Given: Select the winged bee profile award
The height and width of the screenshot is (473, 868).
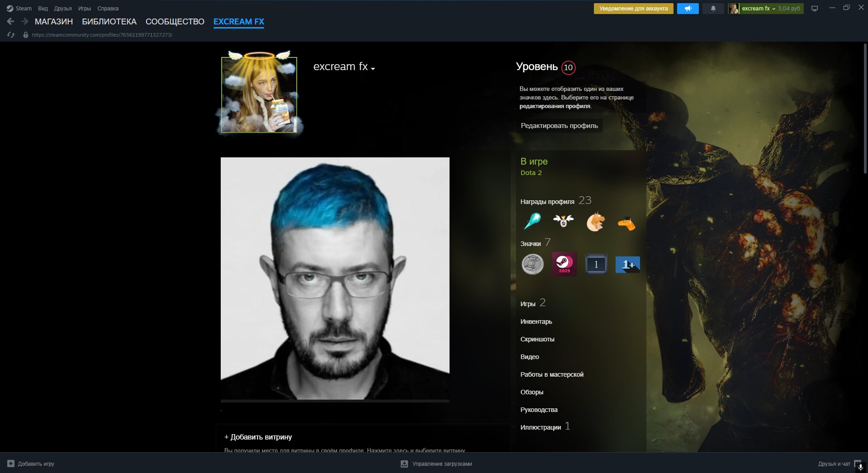Looking at the screenshot, I should [x=564, y=222].
